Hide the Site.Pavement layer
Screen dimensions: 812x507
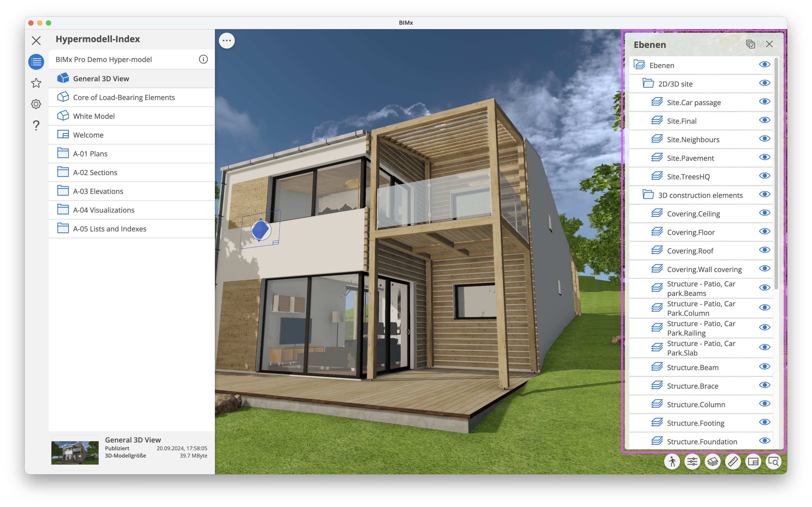[764, 157]
